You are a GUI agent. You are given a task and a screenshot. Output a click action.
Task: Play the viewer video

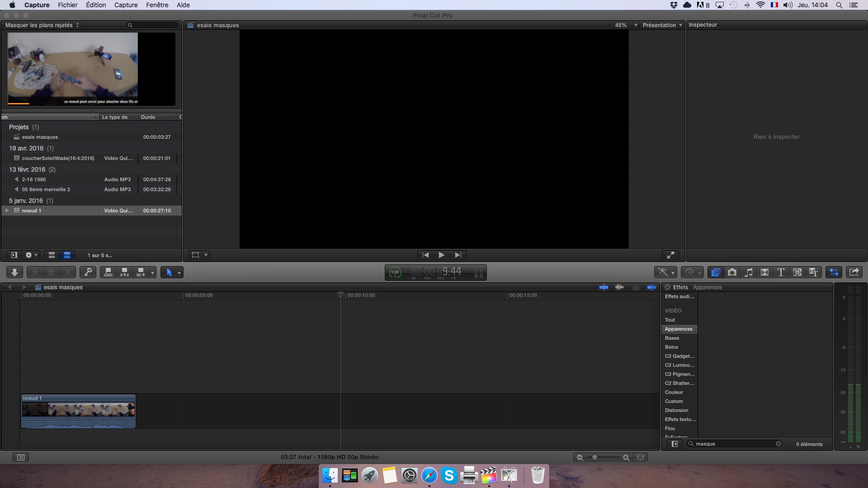pyautogui.click(x=441, y=255)
